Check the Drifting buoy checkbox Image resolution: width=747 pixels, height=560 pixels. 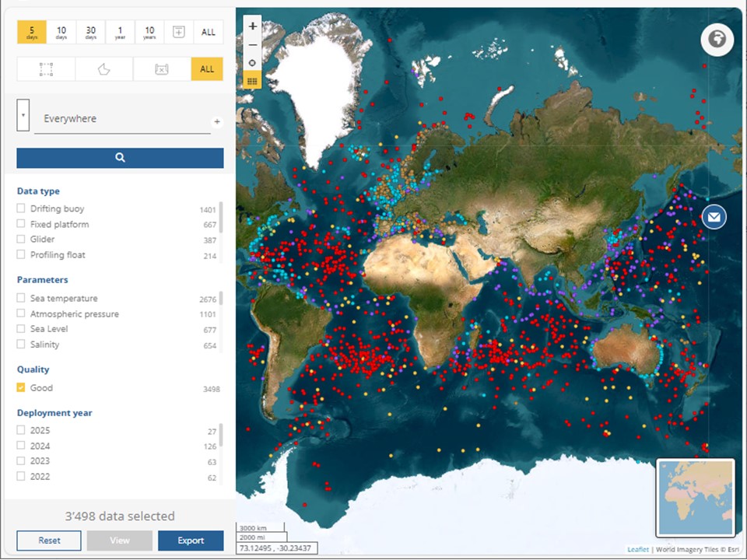point(21,208)
